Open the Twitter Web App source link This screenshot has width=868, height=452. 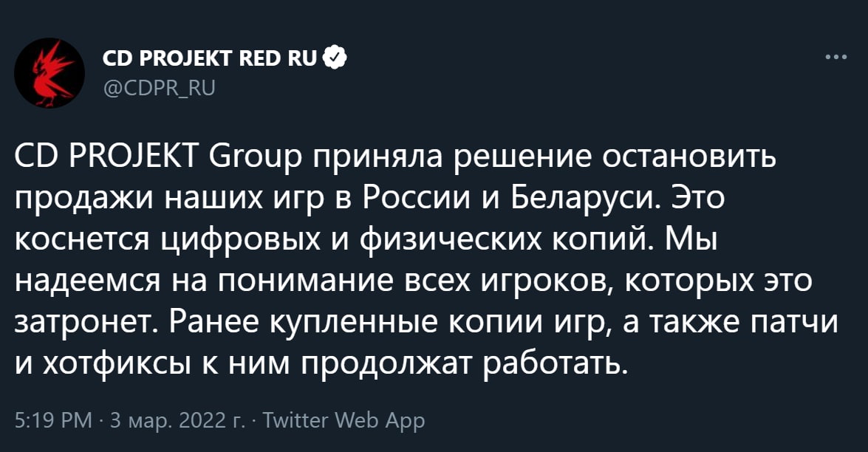click(344, 421)
